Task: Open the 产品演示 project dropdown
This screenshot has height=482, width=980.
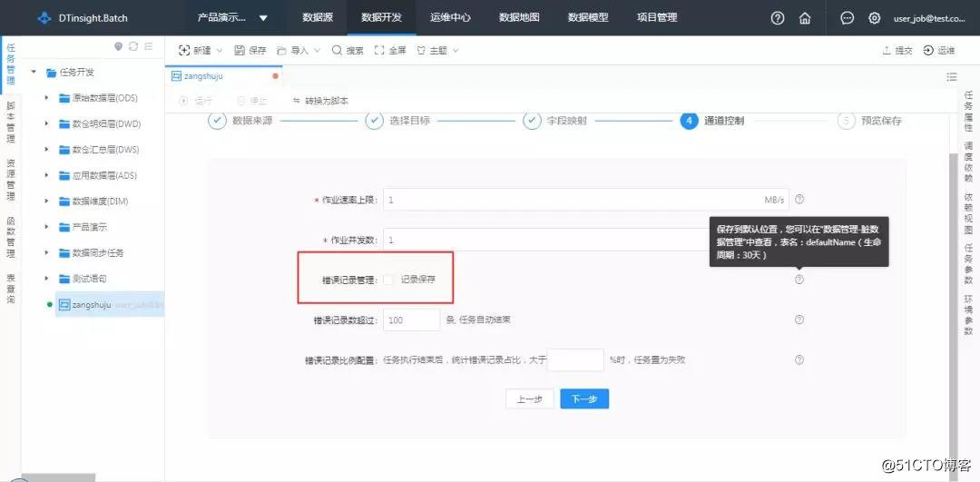Action: click(232, 17)
